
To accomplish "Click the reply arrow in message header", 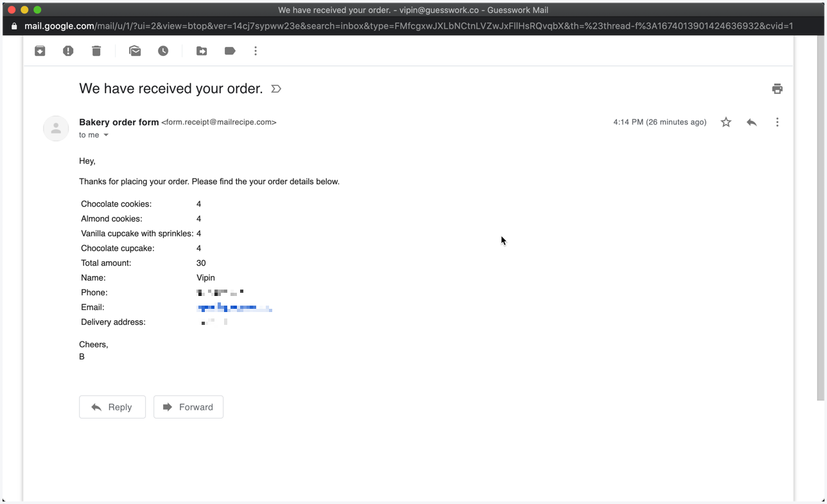I will (x=751, y=122).
